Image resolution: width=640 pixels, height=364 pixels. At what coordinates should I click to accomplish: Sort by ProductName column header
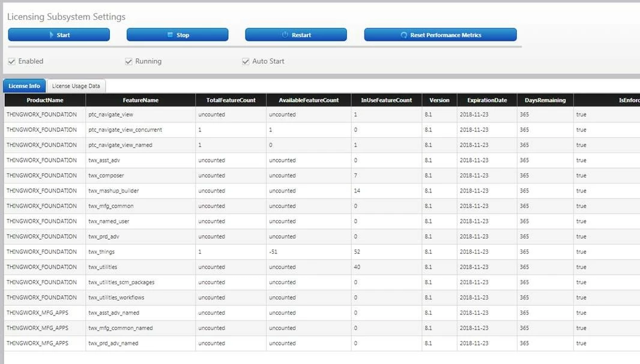click(45, 100)
